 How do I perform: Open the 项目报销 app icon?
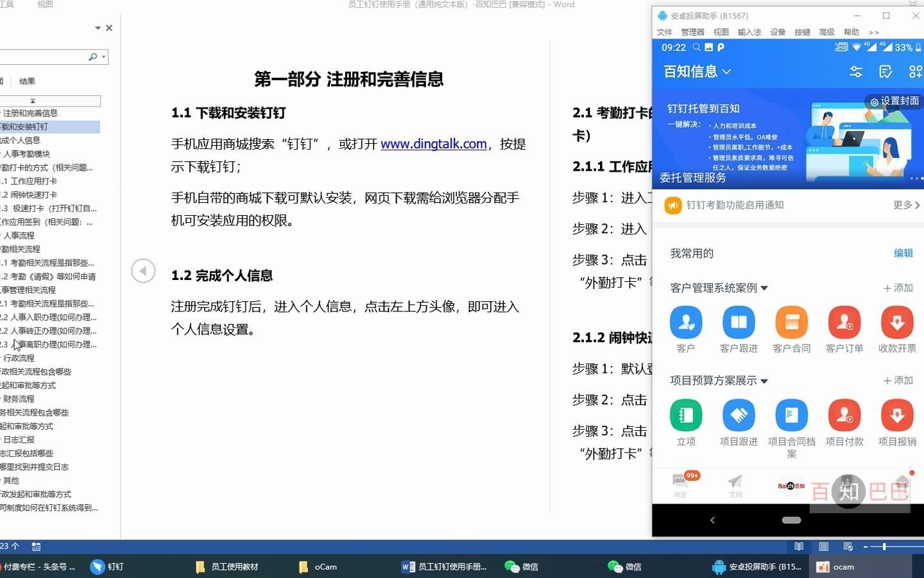tap(897, 416)
